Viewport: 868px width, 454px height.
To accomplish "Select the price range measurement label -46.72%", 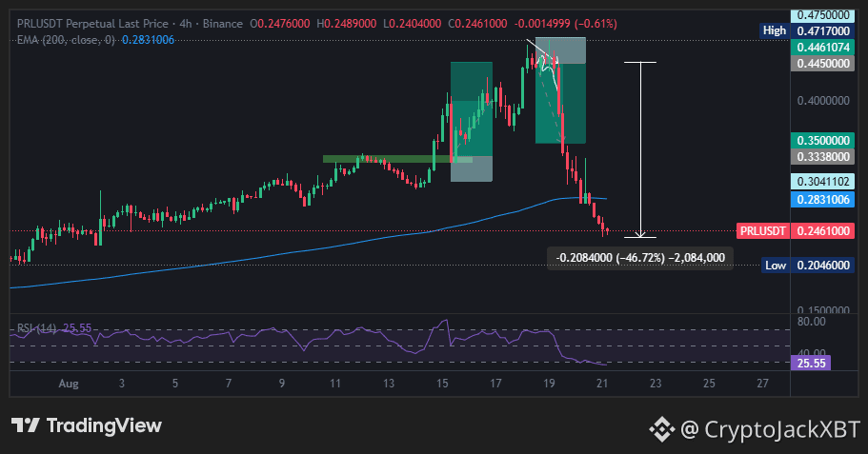I will 640,258.
